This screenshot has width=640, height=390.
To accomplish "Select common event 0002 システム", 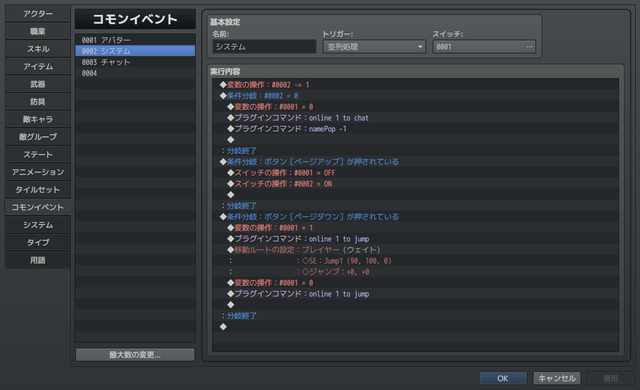I will pos(135,51).
